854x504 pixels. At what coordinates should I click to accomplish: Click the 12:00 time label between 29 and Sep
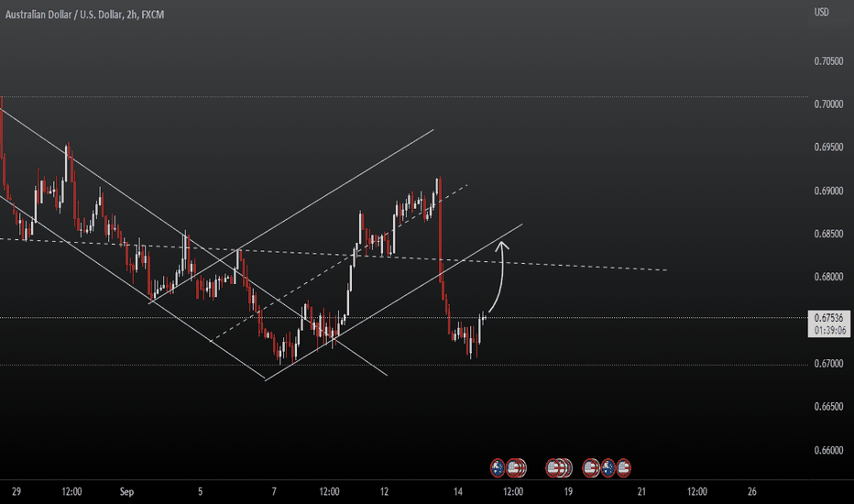point(71,491)
